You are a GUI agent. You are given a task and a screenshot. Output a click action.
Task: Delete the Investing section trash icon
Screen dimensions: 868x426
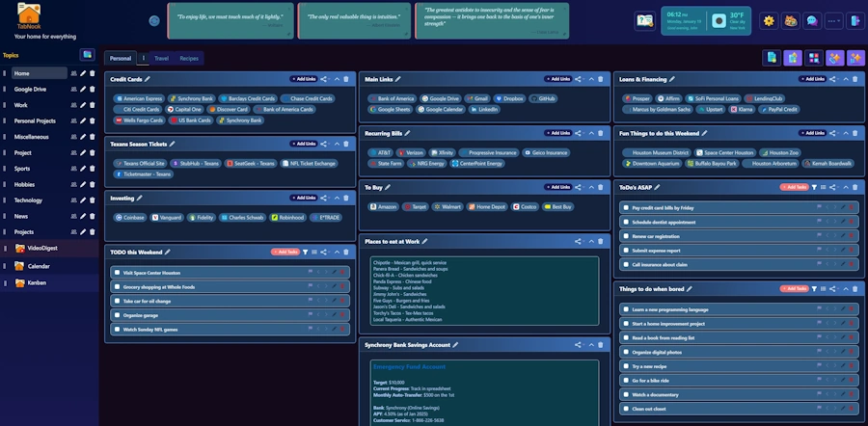point(346,198)
